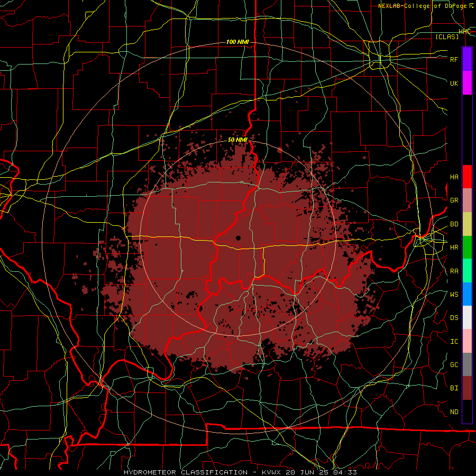Click the HA red legend swatch
This screenshot has width=476, height=476.
[x=467, y=177]
